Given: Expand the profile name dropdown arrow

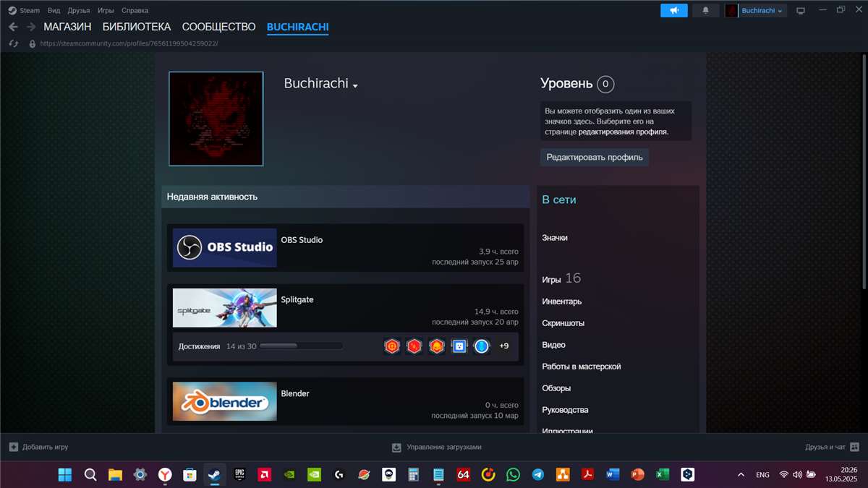Looking at the screenshot, I should pos(354,85).
